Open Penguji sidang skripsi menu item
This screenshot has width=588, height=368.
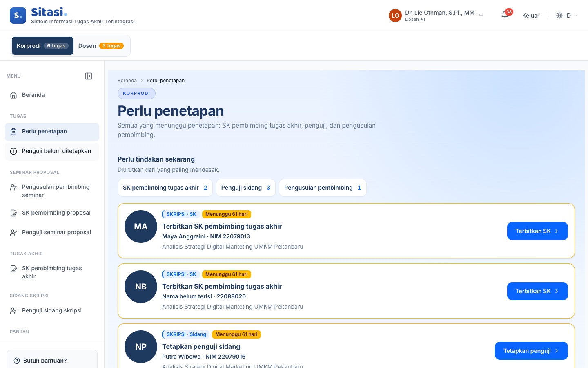(x=52, y=311)
